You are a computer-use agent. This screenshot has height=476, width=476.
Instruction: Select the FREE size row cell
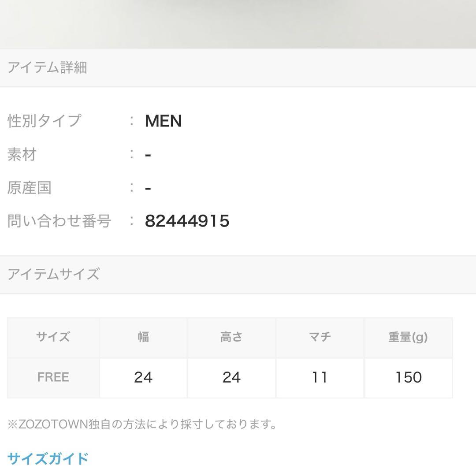coord(53,378)
